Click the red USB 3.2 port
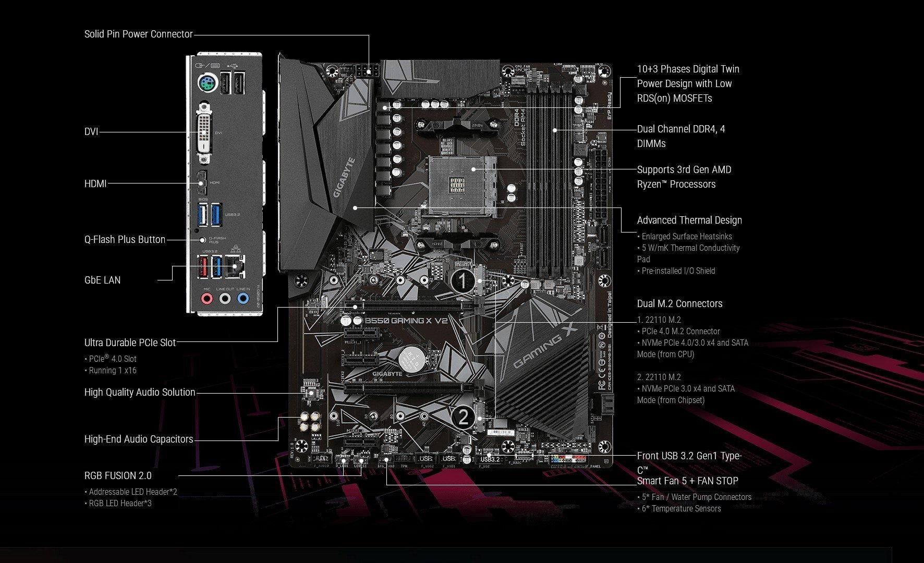The width and height of the screenshot is (924, 563). point(203,266)
